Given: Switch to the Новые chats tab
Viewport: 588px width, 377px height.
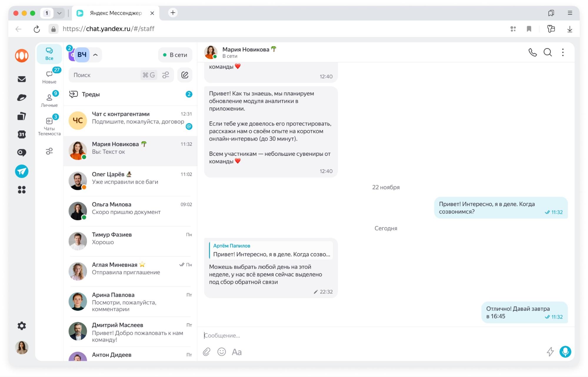Looking at the screenshot, I should (x=49, y=76).
